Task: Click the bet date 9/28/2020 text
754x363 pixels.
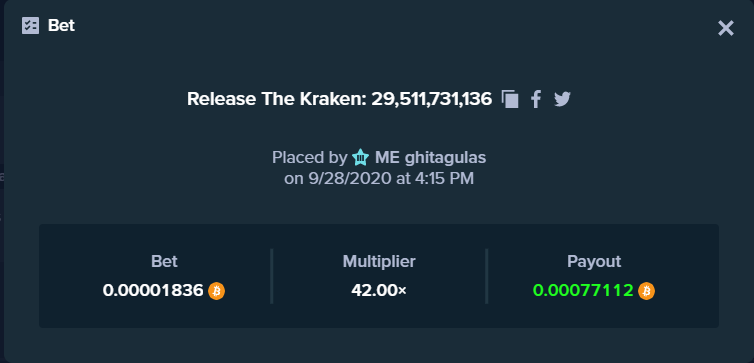Action: coord(350,178)
